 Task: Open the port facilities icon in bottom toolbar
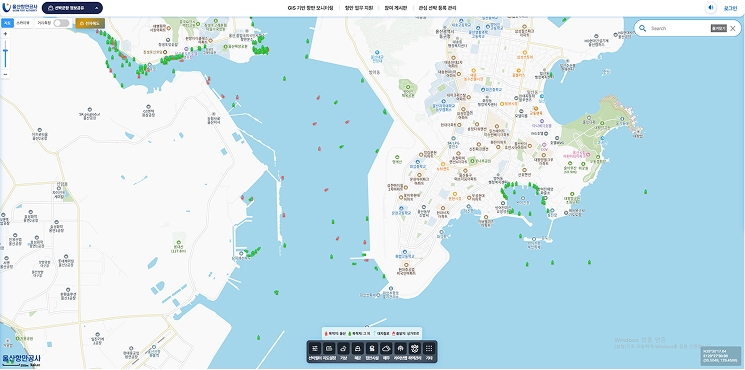coord(372,348)
